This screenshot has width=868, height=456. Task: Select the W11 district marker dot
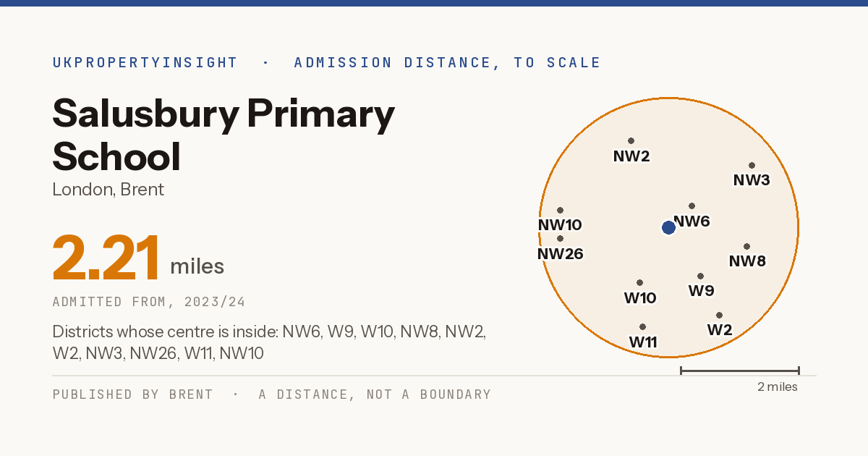(642, 326)
